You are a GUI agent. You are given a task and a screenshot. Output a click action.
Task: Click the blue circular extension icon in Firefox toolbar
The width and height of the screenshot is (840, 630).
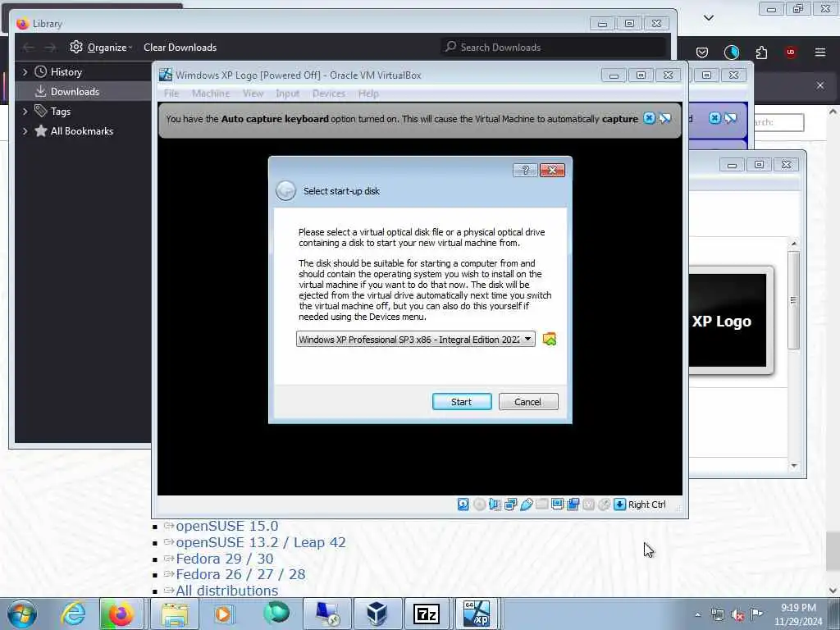point(731,52)
